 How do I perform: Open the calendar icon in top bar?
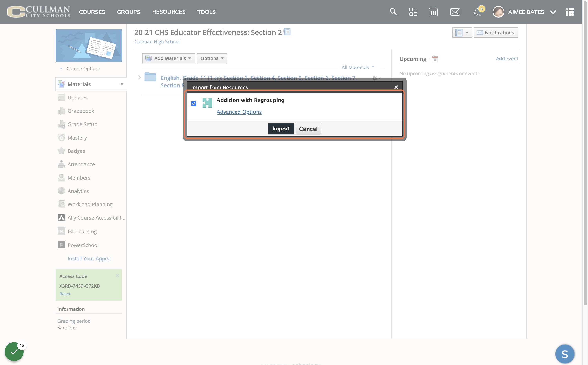coord(433,12)
